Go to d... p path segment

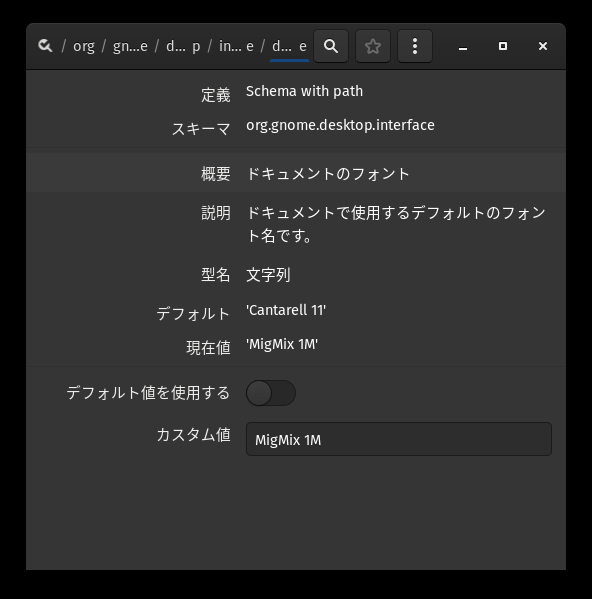tap(183, 46)
